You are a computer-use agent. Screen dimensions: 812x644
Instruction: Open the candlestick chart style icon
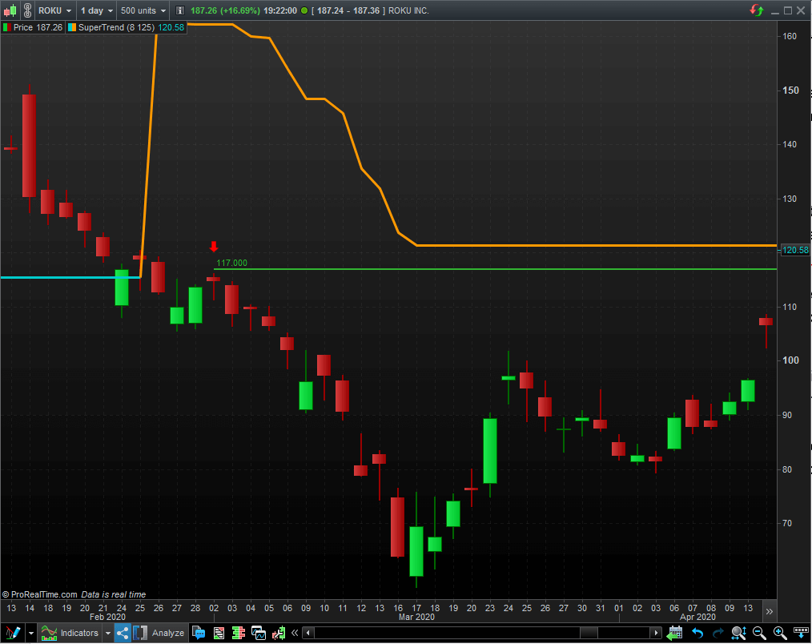[10, 10]
